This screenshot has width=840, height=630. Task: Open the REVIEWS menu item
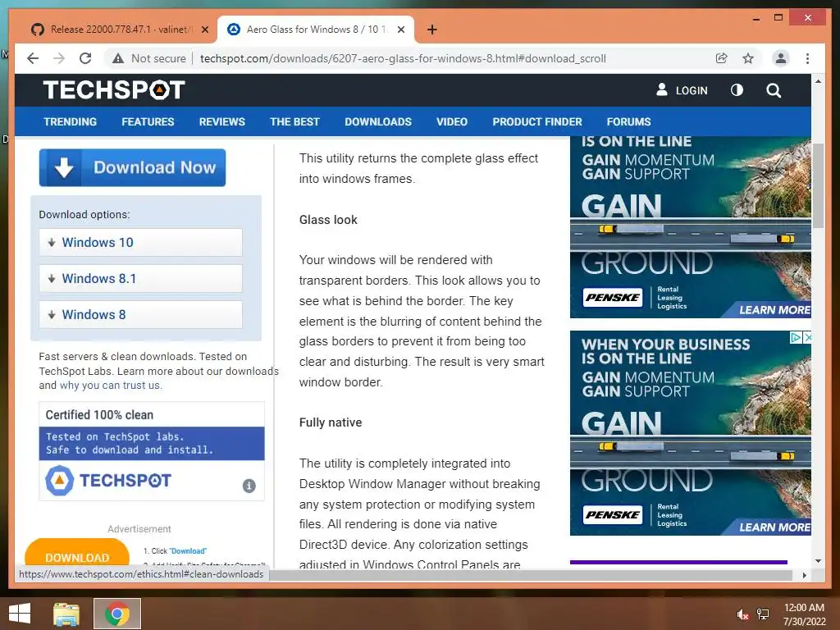tap(221, 121)
